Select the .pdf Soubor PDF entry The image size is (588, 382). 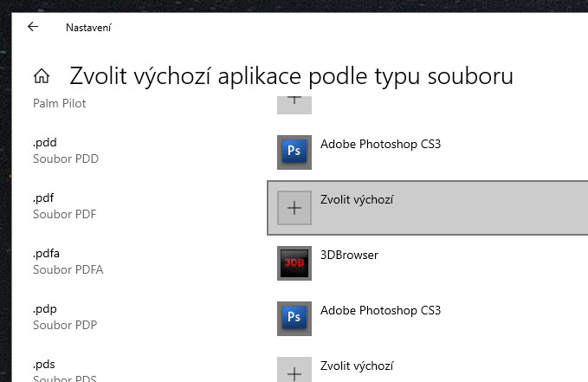click(x=65, y=206)
